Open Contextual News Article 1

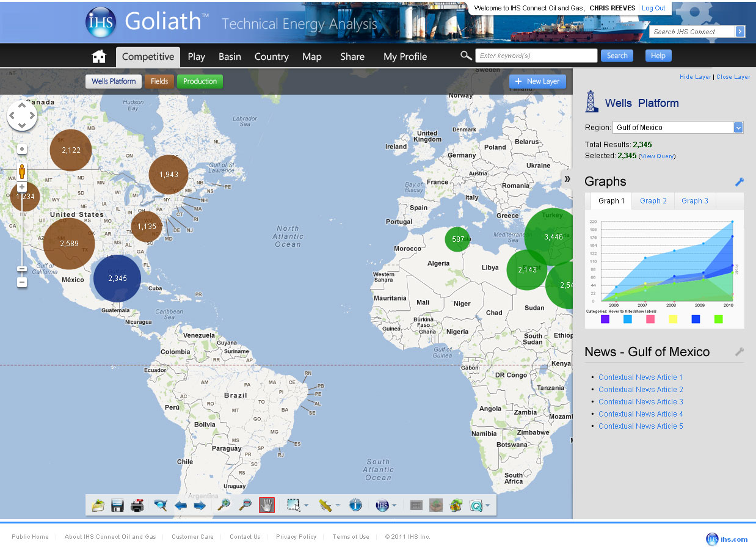pyautogui.click(x=641, y=377)
